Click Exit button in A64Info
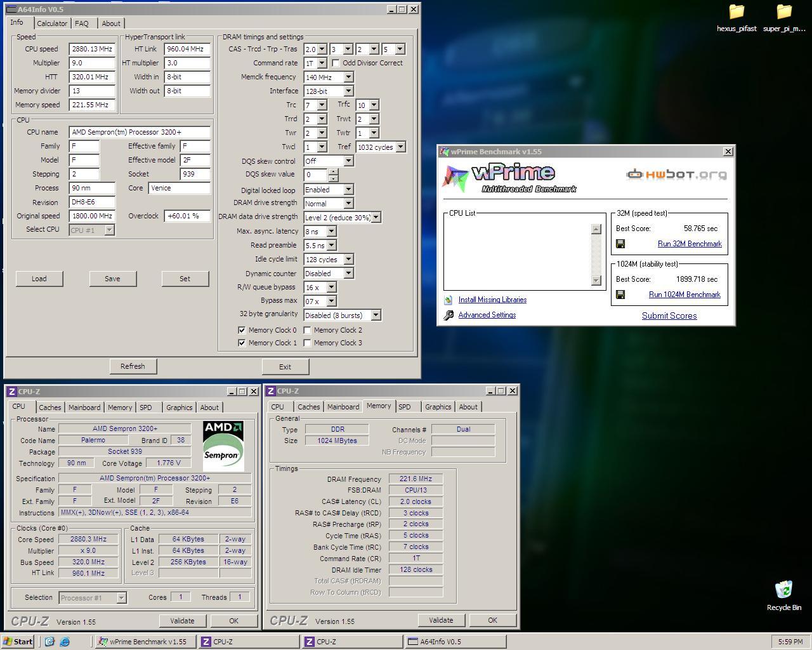Image resolution: width=812 pixels, height=650 pixels. coord(285,367)
